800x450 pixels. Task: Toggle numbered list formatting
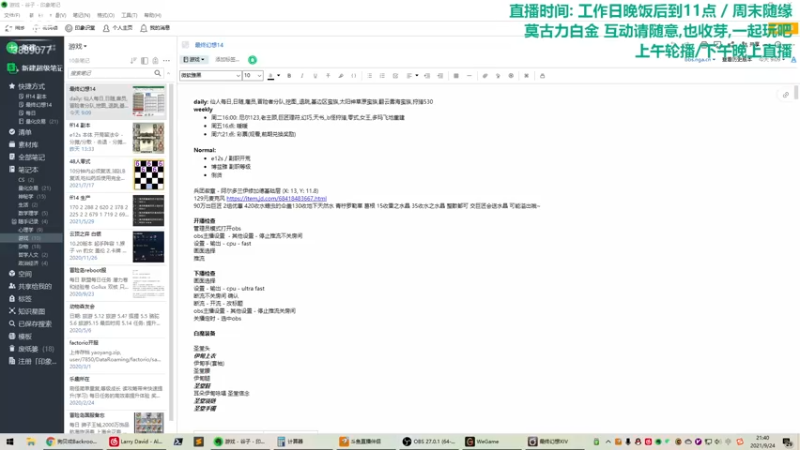click(382, 76)
